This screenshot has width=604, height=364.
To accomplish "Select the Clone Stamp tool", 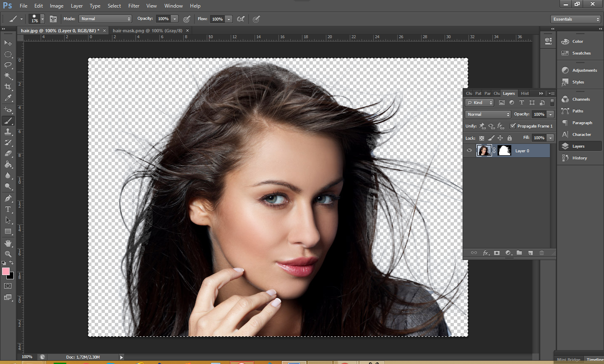I will [x=8, y=132].
